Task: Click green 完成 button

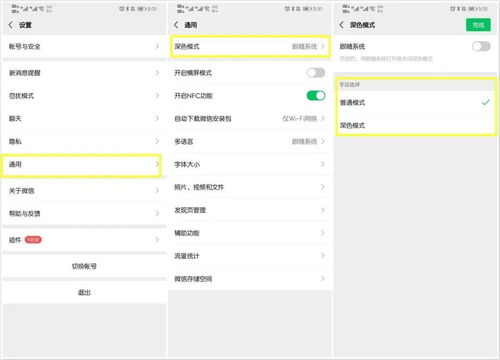Action: click(x=478, y=25)
